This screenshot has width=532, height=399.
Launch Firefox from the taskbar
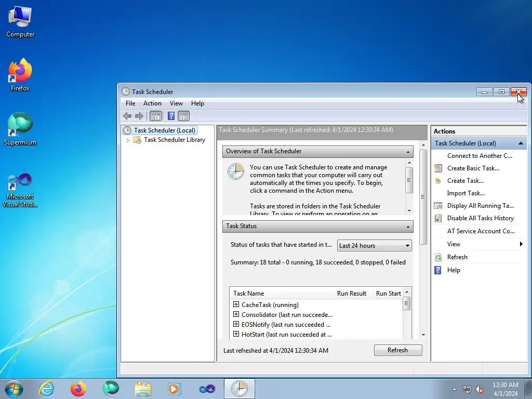pyautogui.click(x=78, y=389)
